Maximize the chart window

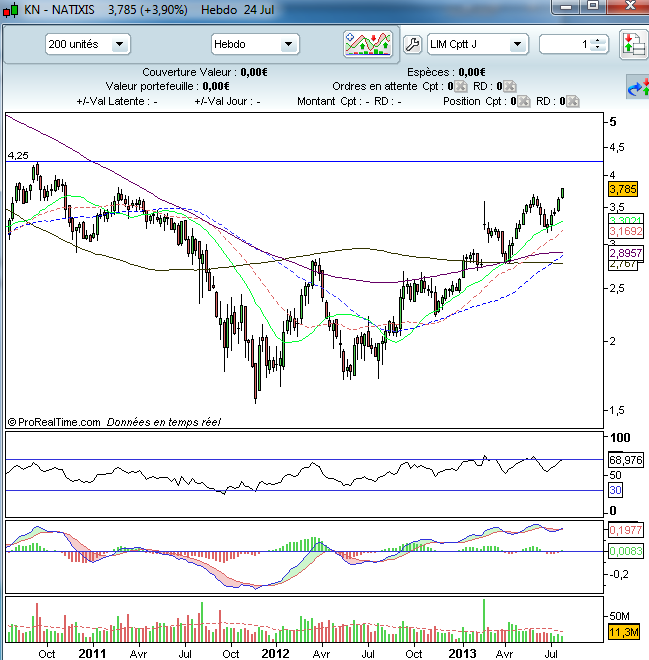[593, 6]
